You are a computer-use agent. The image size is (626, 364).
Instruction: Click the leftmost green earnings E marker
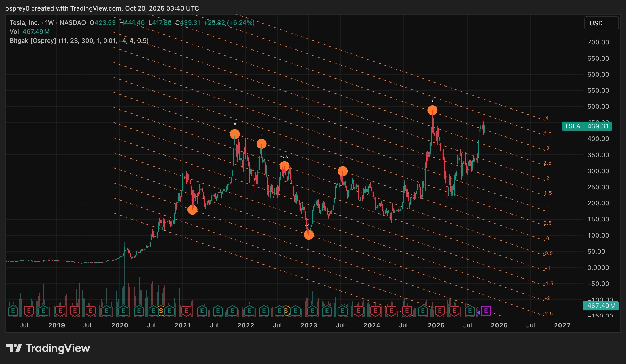(13, 311)
